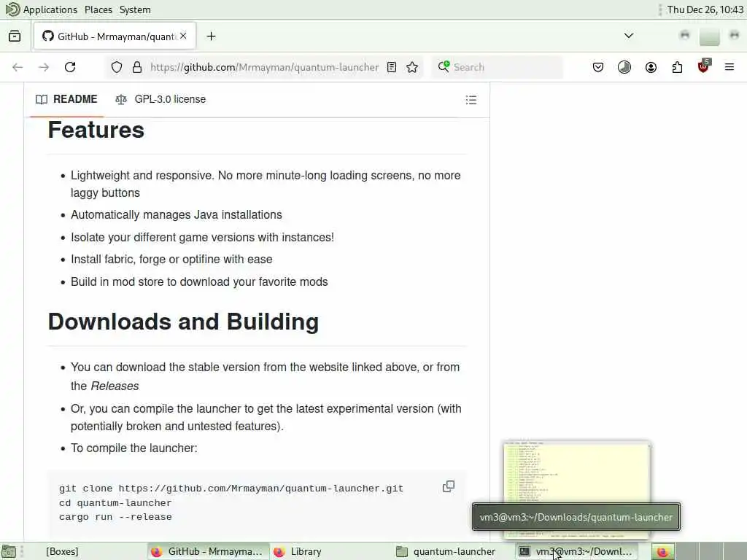Open a new browser tab
The width and height of the screenshot is (747, 560).
pyautogui.click(x=211, y=36)
